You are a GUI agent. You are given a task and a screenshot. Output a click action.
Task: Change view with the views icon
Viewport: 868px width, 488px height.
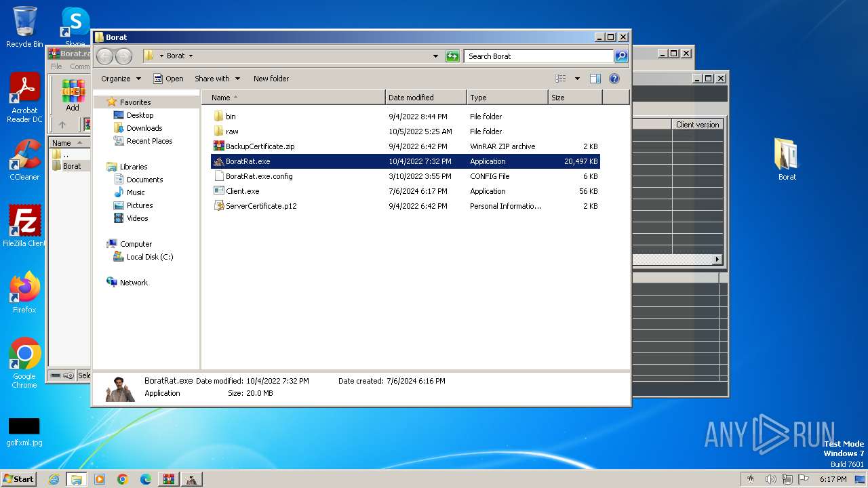point(561,79)
